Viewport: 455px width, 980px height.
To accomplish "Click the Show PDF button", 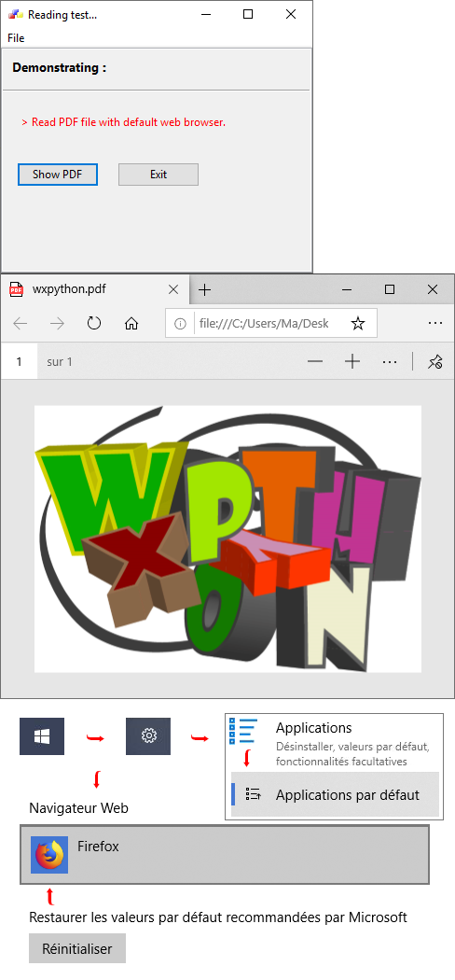I will 58,175.
